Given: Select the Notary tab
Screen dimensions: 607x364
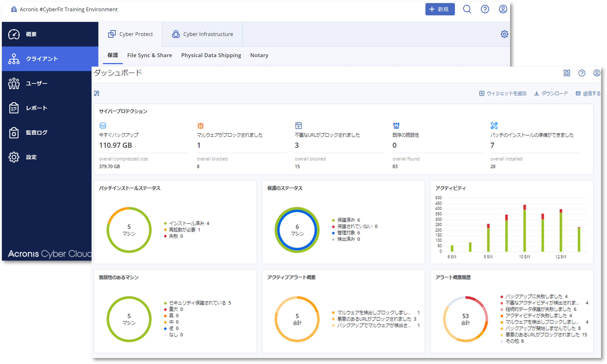Looking at the screenshot, I should [x=259, y=55].
